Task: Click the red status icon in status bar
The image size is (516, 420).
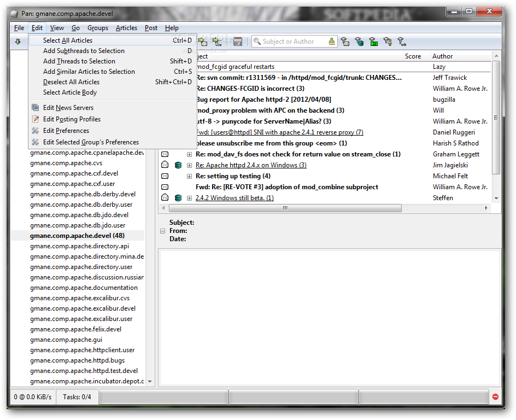Action: pos(495,396)
